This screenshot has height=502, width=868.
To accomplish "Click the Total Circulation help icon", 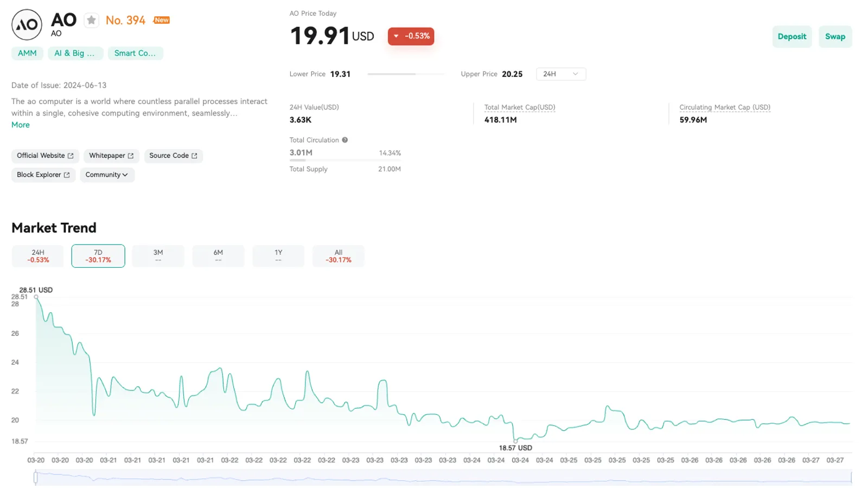I will 344,140.
